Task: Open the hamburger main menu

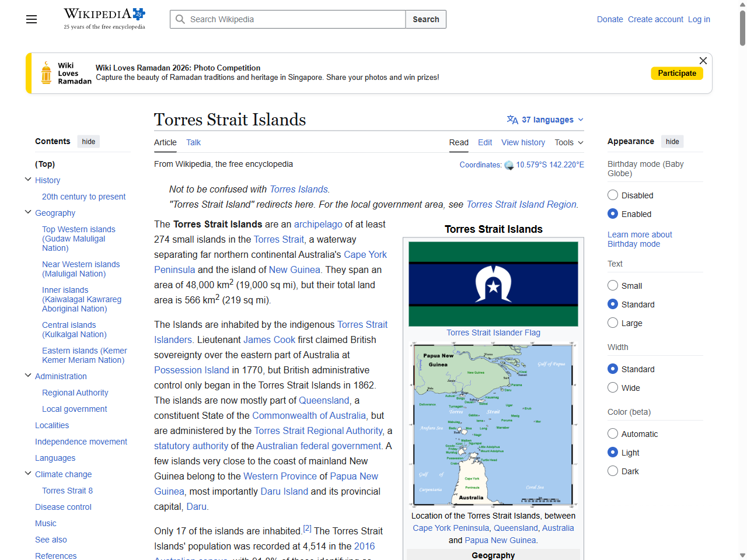Action: point(31,19)
